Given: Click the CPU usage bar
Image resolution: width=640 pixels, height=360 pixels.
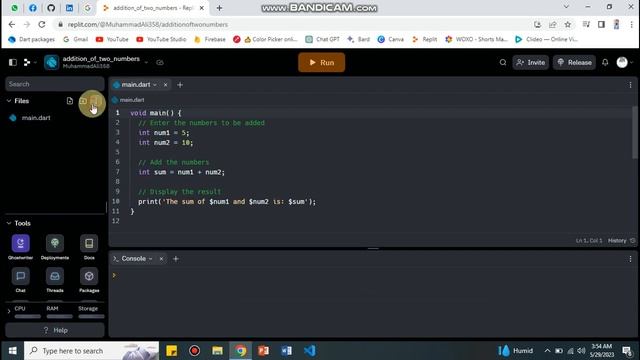Looking at the screenshot, I should [28, 316].
